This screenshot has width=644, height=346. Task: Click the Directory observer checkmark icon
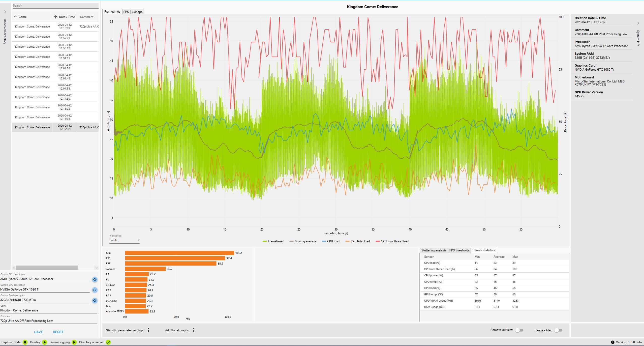(x=108, y=342)
